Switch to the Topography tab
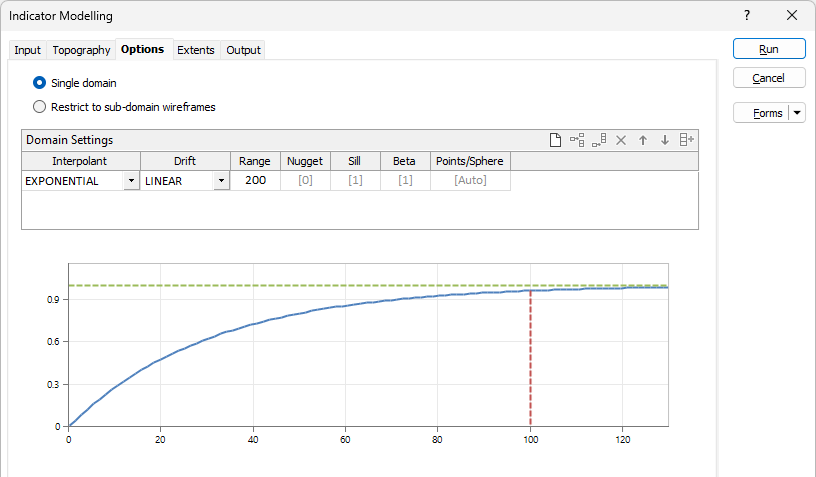This screenshot has width=816, height=477. pyautogui.click(x=81, y=50)
